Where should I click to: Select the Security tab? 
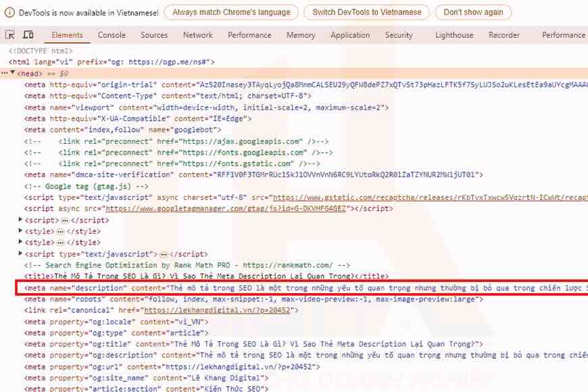pos(399,35)
